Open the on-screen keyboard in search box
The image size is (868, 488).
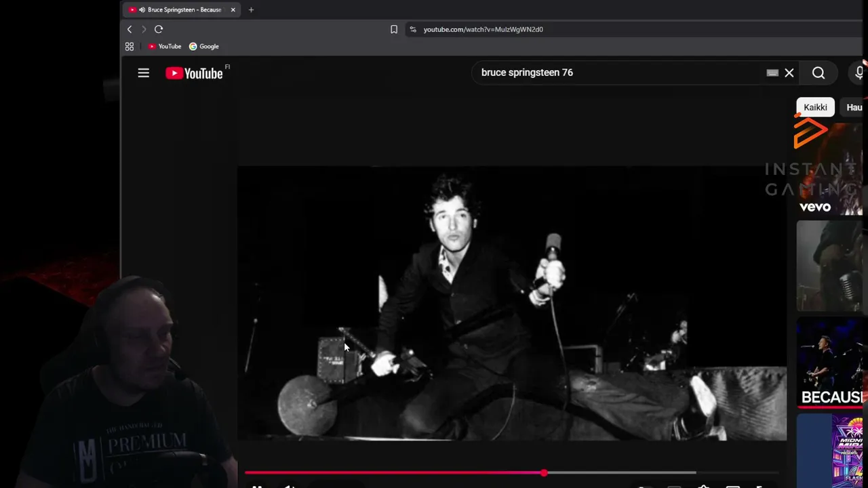click(772, 73)
